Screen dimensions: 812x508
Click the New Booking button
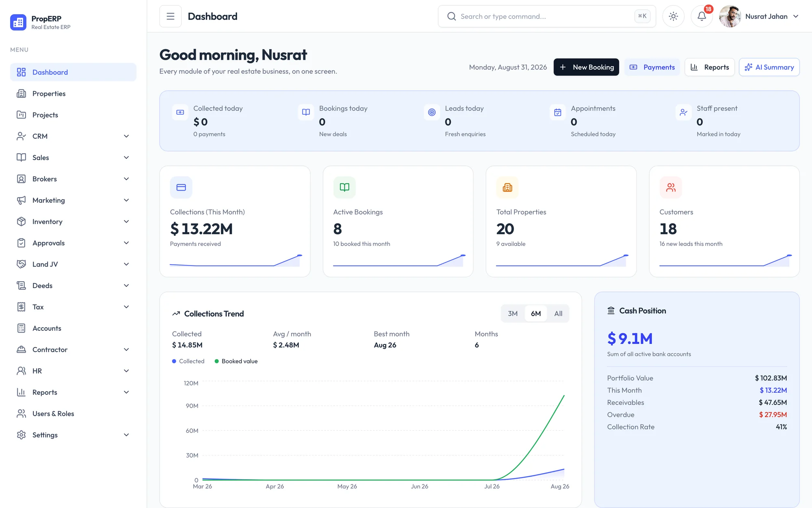(x=586, y=67)
